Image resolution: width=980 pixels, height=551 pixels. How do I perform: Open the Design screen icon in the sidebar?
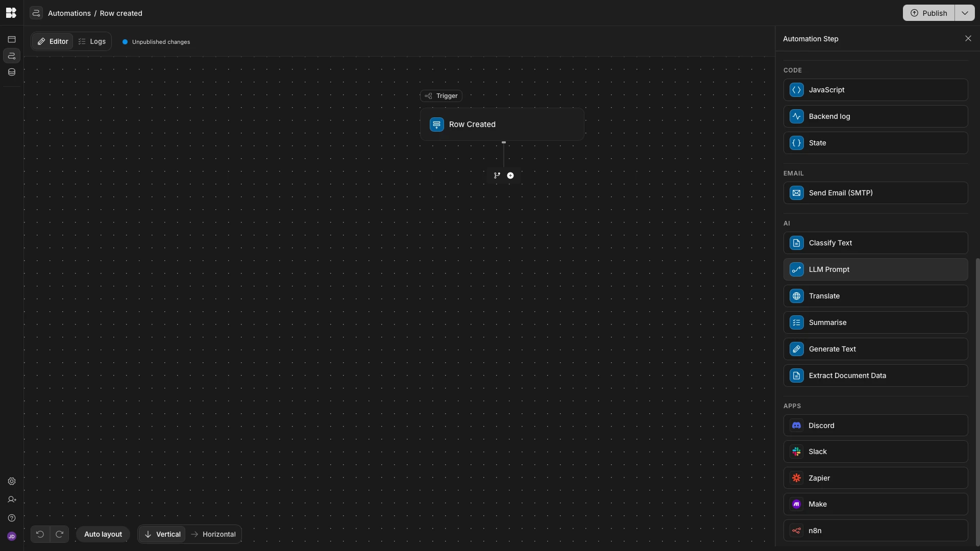pyautogui.click(x=12, y=39)
